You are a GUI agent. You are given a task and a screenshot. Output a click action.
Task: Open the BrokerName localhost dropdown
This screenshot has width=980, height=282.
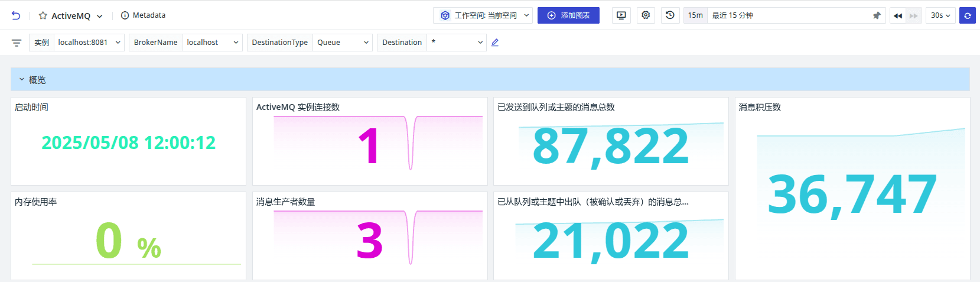tap(212, 43)
